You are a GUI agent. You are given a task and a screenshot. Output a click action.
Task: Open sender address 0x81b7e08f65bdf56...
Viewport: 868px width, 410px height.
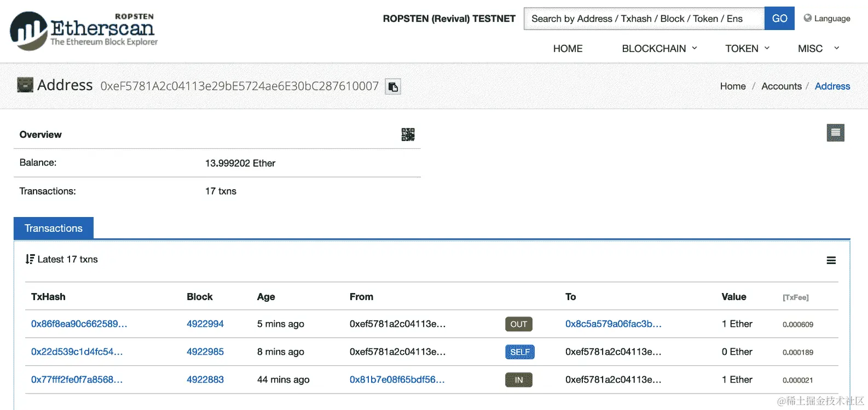(397, 380)
